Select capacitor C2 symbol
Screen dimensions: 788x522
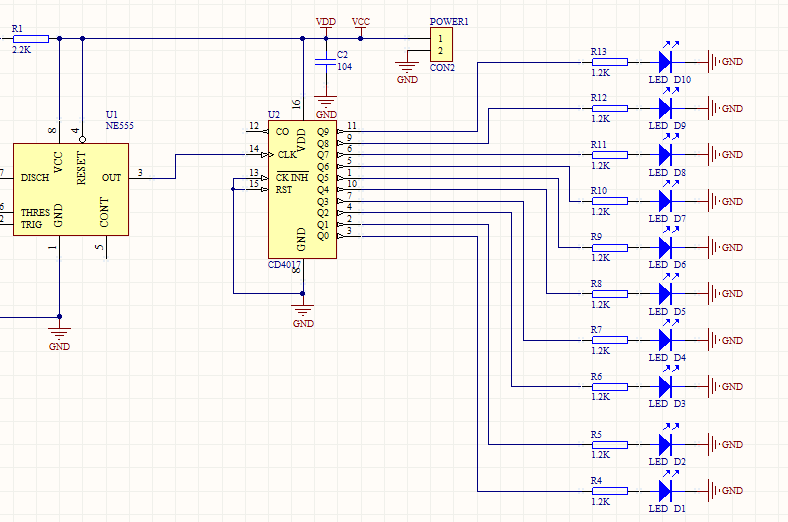(325, 62)
